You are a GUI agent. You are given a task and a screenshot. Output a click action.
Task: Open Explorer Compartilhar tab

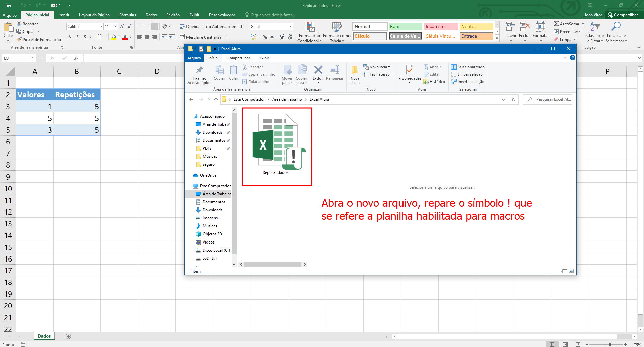pyautogui.click(x=238, y=58)
